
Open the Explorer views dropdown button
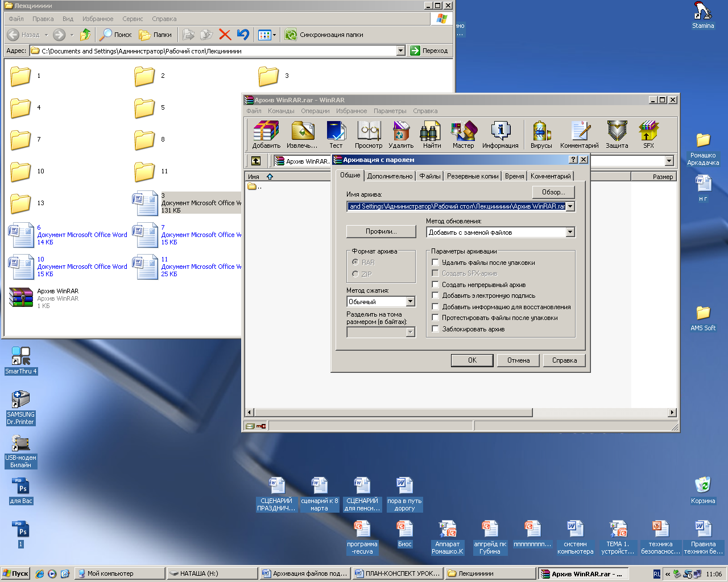point(267,35)
